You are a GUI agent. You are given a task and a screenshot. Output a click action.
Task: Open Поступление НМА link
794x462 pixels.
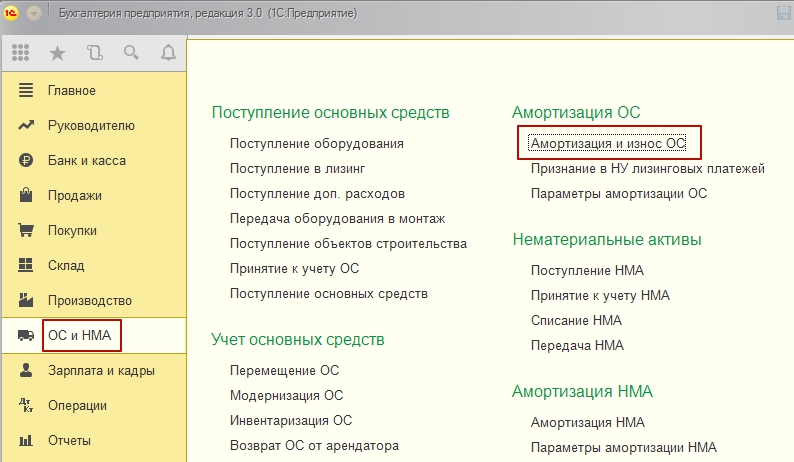(587, 271)
